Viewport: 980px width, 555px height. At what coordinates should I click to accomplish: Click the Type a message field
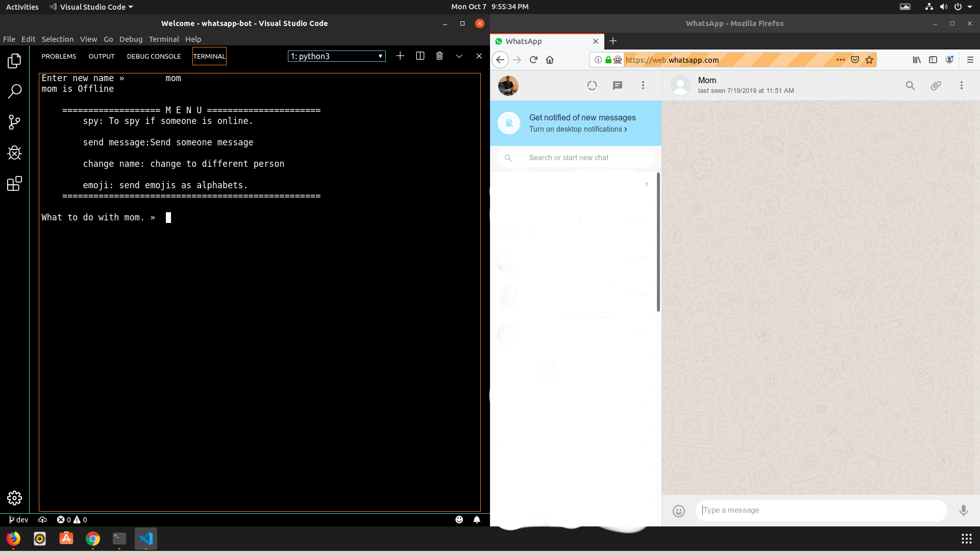tap(821, 510)
